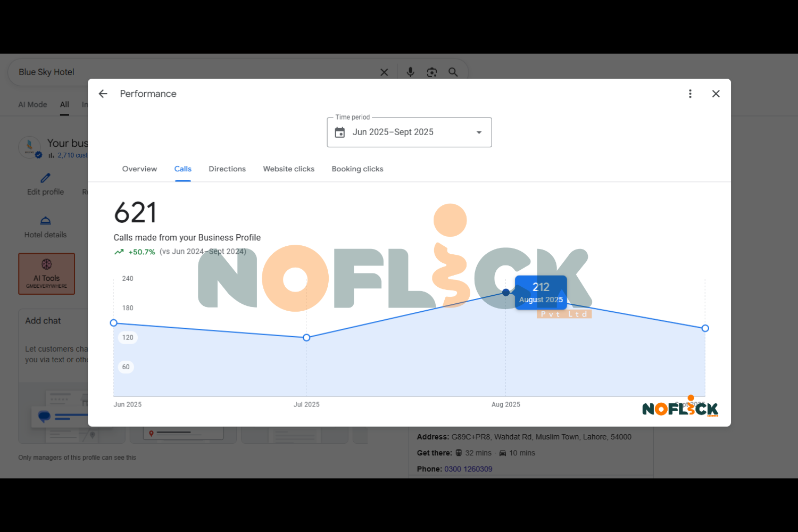Image resolution: width=798 pixels, height=532 pixels.
Task: Click the 120 axis label
Action: click(x=128, y=337)
